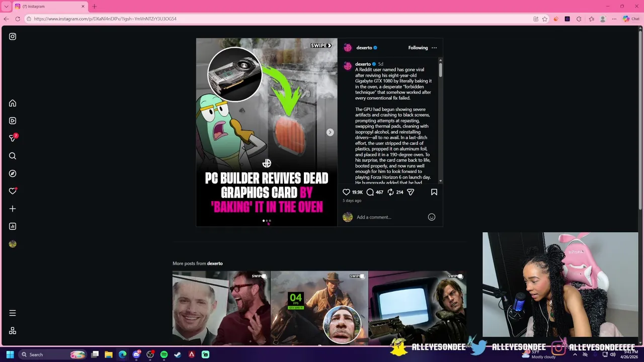Open your profile avatar in sidebar
Screen dimensions: 644x362
tap(13, 244)
